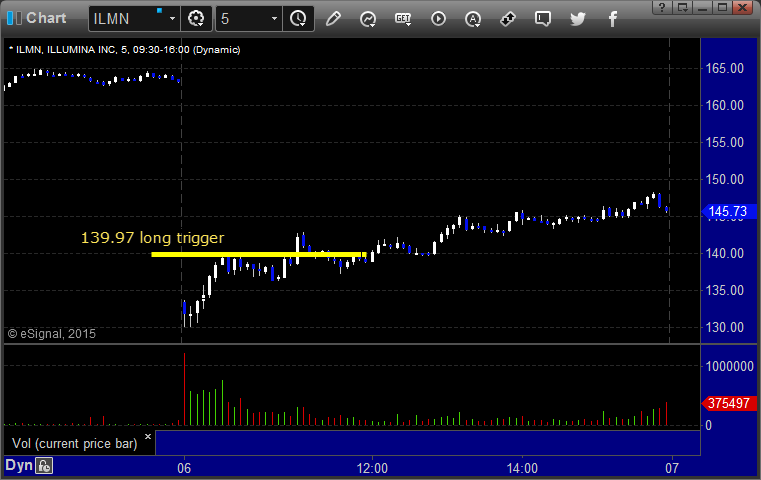Click the bar replay play icon
The image size is (761, 480).
(438, 19)
